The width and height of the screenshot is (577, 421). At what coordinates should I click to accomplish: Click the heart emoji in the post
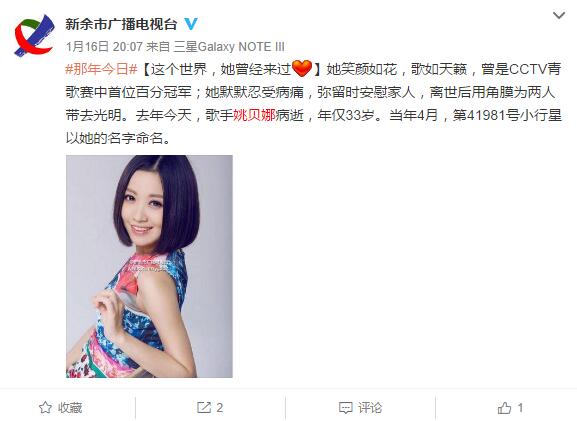[302, 68]
